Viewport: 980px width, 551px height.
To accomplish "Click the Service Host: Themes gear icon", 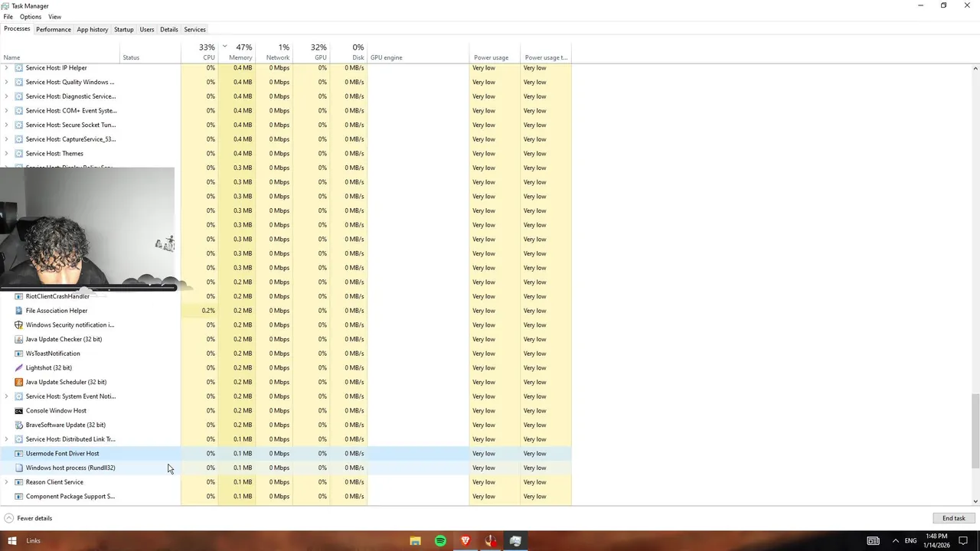I will [x=19, y=154].
